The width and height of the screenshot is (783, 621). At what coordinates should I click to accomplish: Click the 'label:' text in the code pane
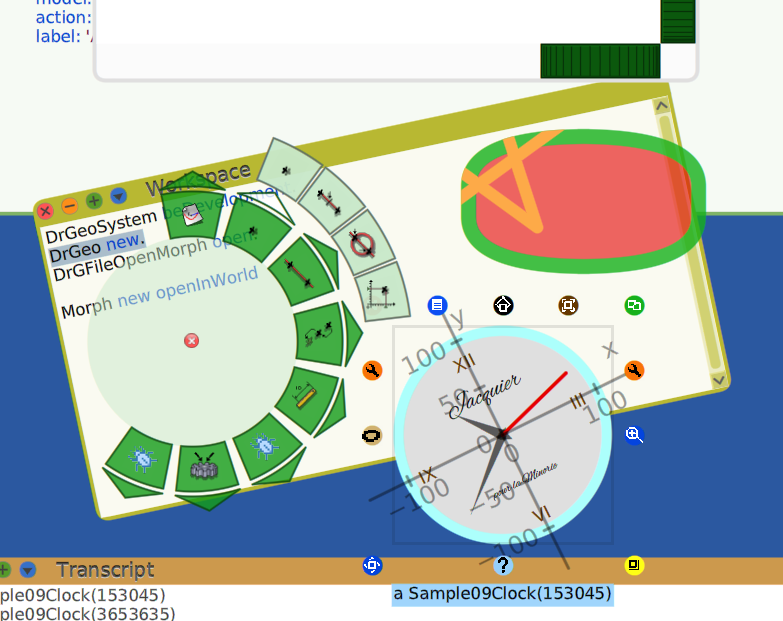[x=58, y=36]
